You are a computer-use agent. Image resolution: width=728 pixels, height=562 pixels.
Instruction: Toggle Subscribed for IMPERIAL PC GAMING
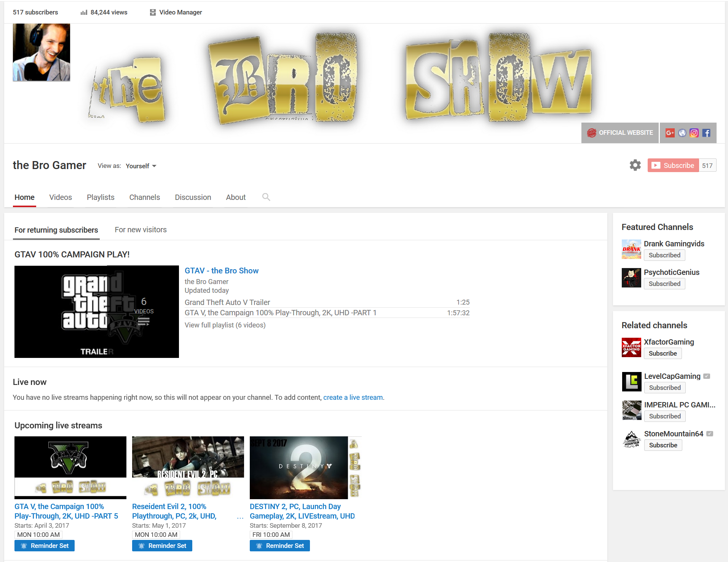click(665, 416)
